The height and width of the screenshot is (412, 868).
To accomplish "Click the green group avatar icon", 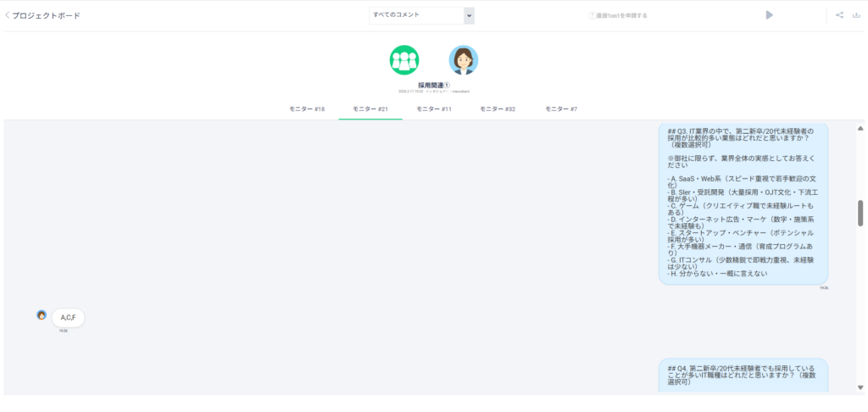I will (x=404, y=60).
